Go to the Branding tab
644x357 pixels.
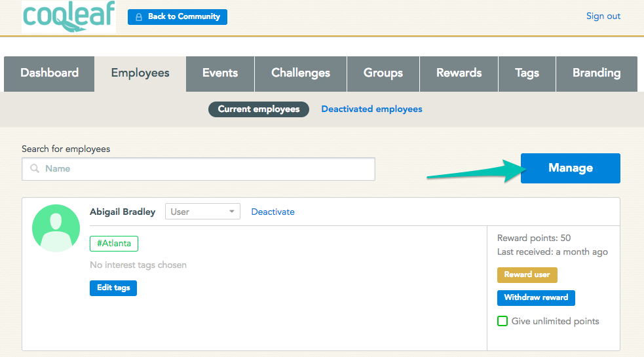pos(596,73)
